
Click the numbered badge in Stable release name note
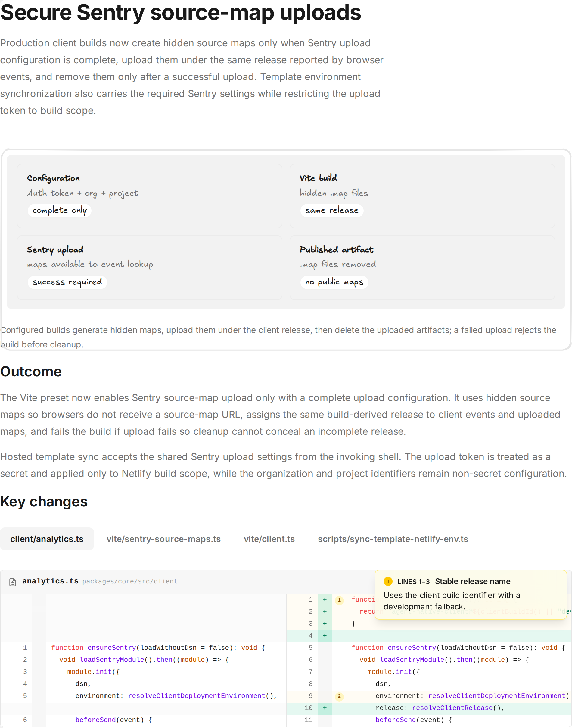tap(388, 581)
